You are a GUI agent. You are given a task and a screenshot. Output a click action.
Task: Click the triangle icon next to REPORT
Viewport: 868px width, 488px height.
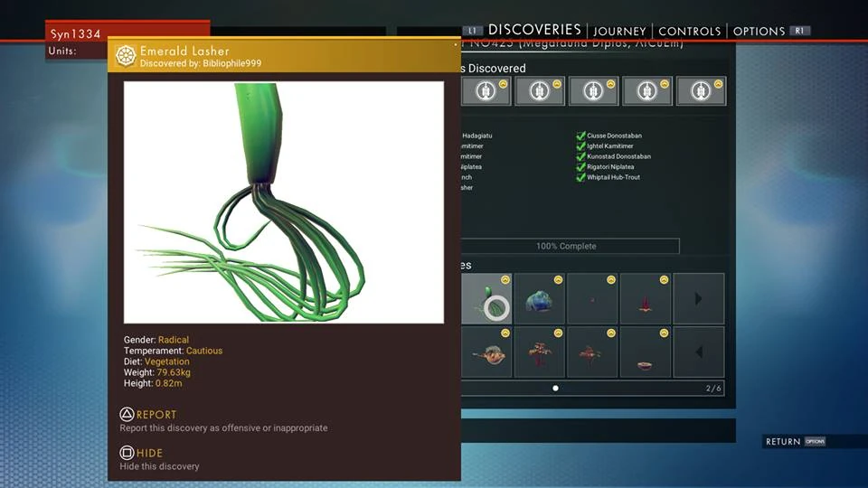pos(127,414)
